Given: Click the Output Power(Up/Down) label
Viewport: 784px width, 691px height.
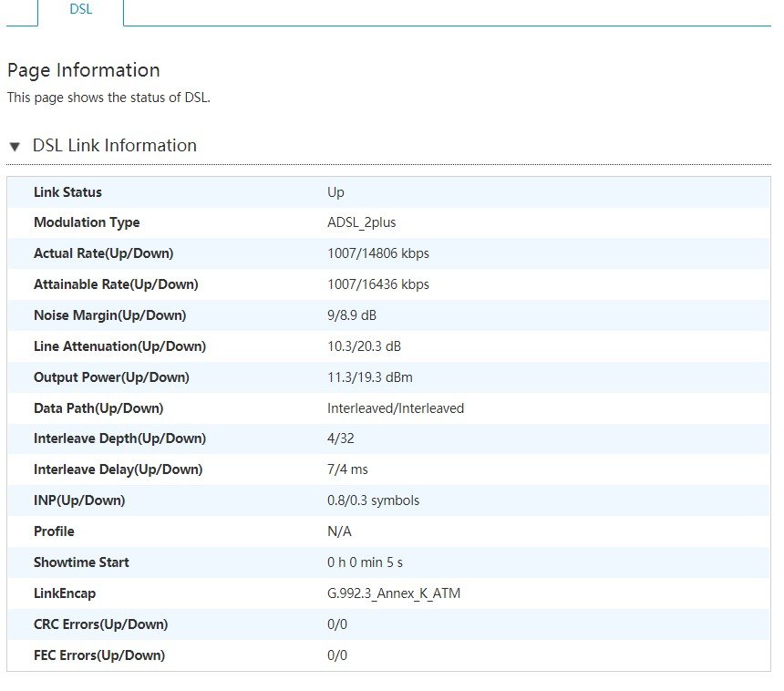Looking at the screenshot, I should point(111,377).
